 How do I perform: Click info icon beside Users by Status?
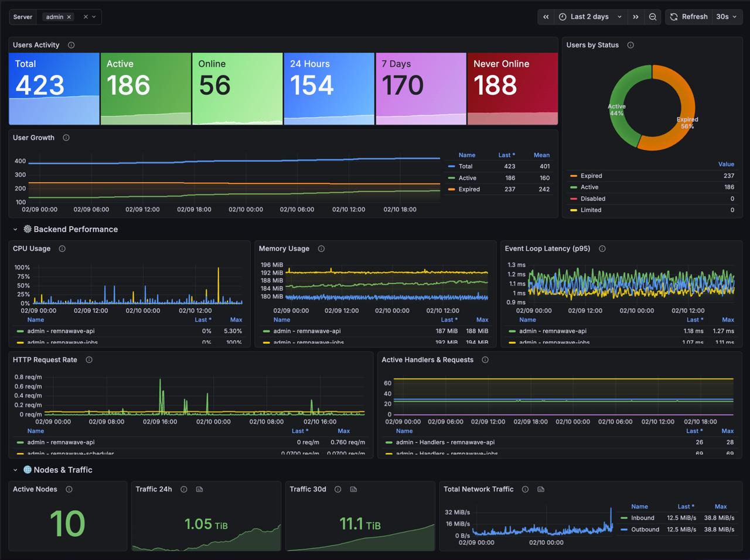[630, 45]
